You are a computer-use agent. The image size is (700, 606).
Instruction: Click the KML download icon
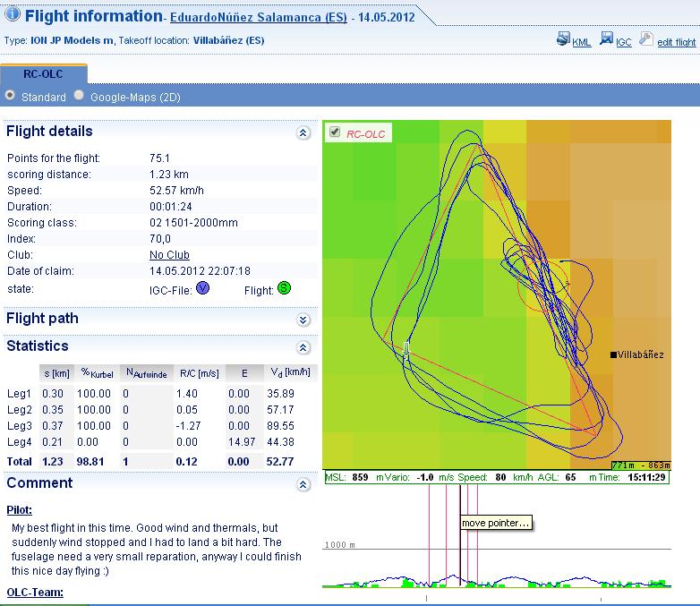tap(563, 39)
